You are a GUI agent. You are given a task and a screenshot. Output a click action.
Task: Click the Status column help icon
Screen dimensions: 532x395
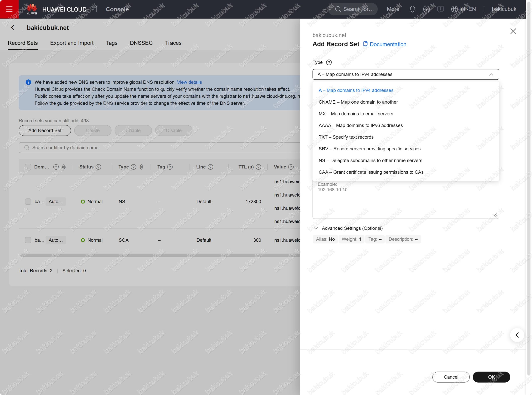click(99, 167)
